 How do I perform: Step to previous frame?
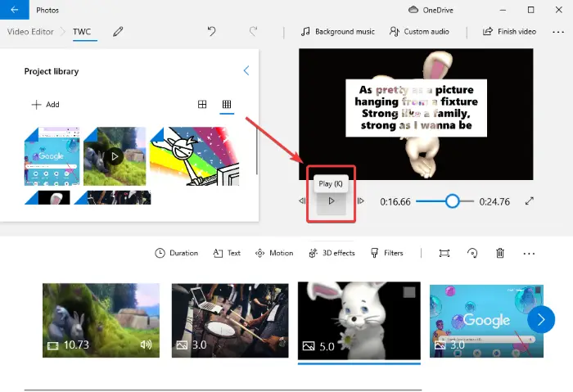(x=302, y=201)
